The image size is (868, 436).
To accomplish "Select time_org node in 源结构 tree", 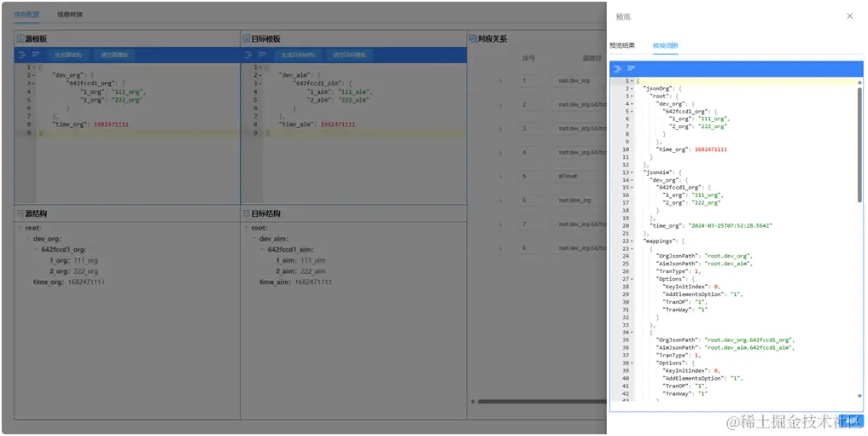I will click(68, 282).
